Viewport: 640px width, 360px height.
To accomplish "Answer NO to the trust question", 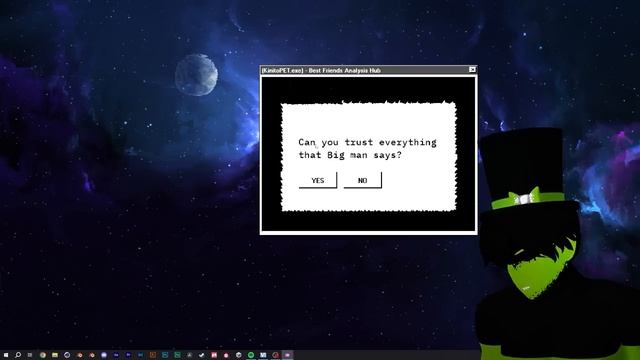I will (362, 180).
